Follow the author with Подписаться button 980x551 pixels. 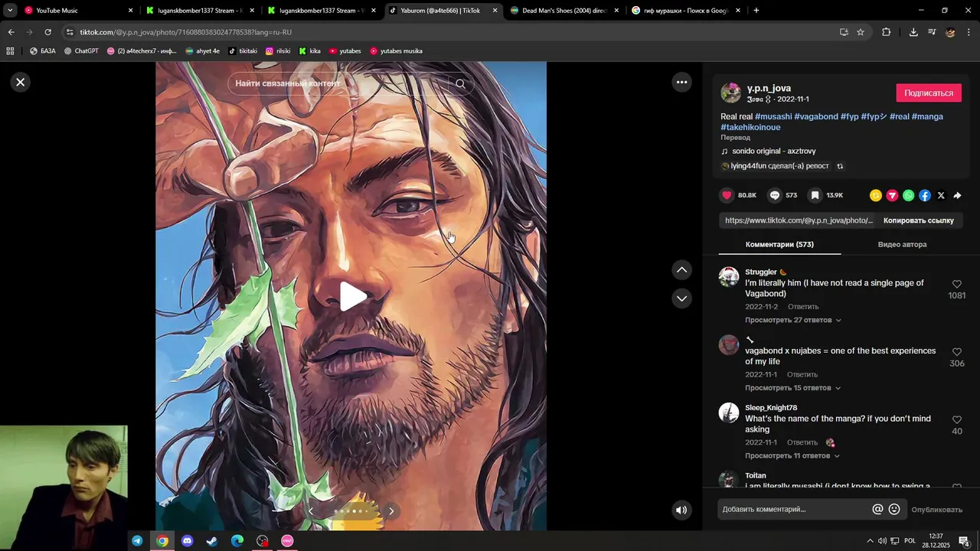(x=929, y=93)
